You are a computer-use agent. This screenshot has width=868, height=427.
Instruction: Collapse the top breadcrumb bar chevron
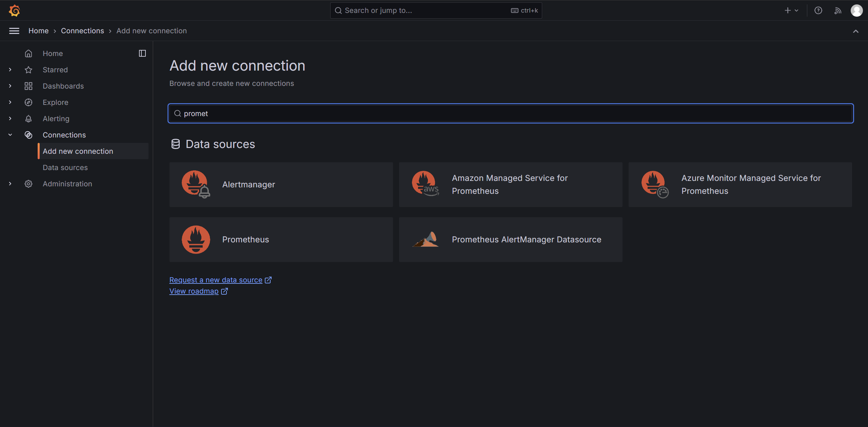[856, 31]
